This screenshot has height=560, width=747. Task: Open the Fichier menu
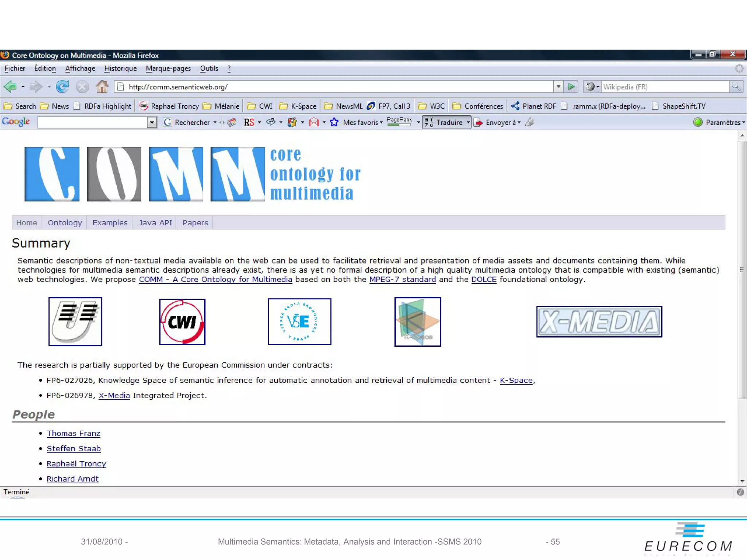15,69
